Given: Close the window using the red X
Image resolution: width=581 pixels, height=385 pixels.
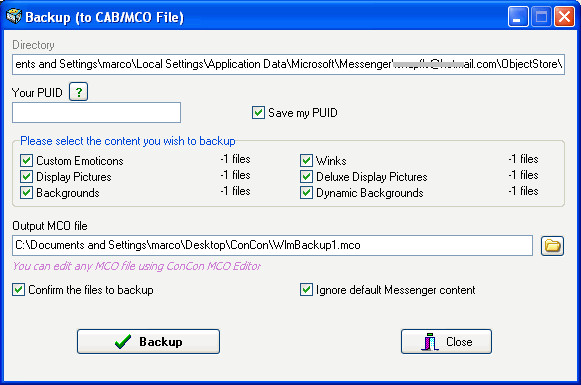Looking at the screenshot, I should point(564,17).
